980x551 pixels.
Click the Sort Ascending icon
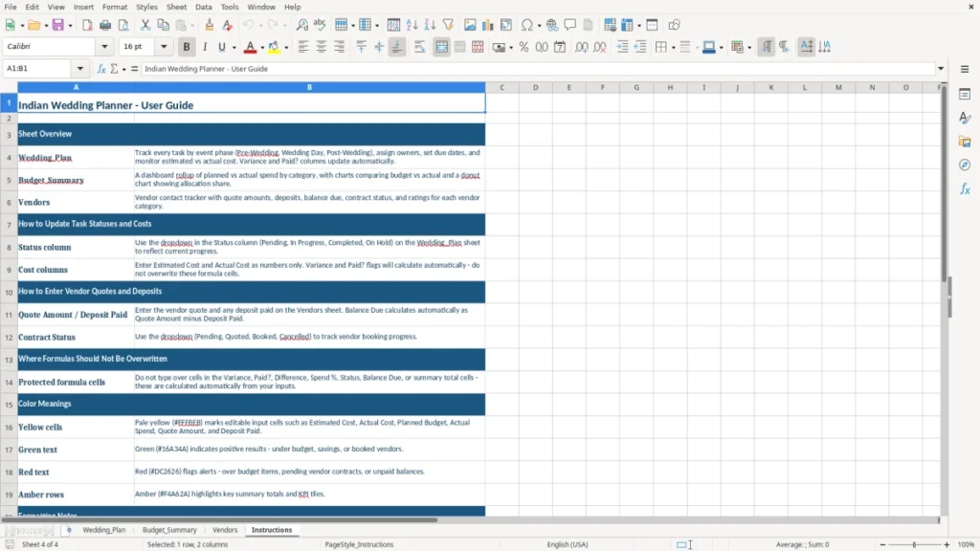[412, 25]
